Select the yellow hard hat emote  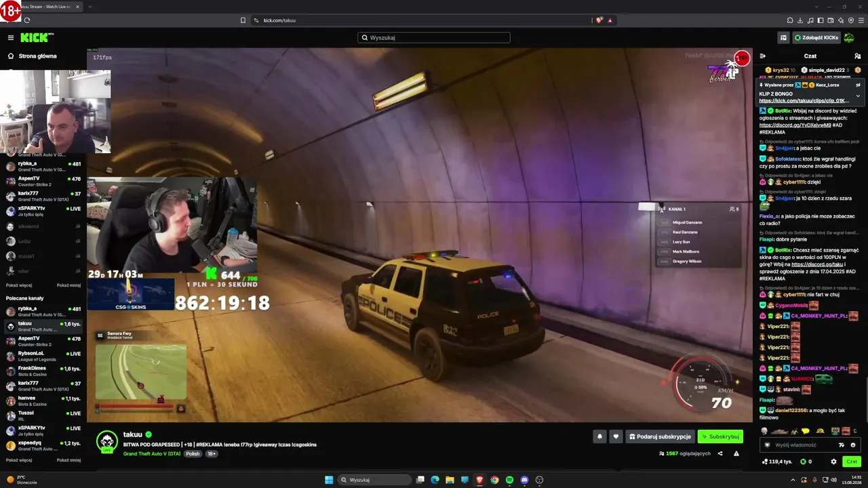pos(820,431)
